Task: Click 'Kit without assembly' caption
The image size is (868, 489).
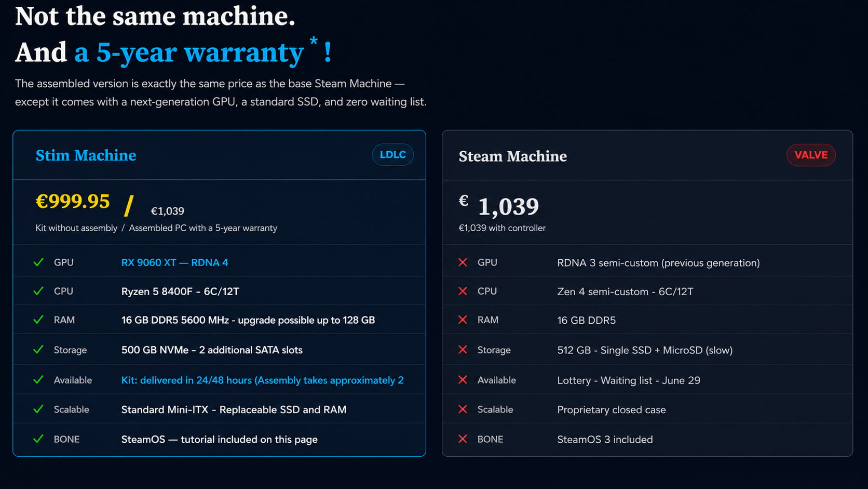Action: click(76, 228)
